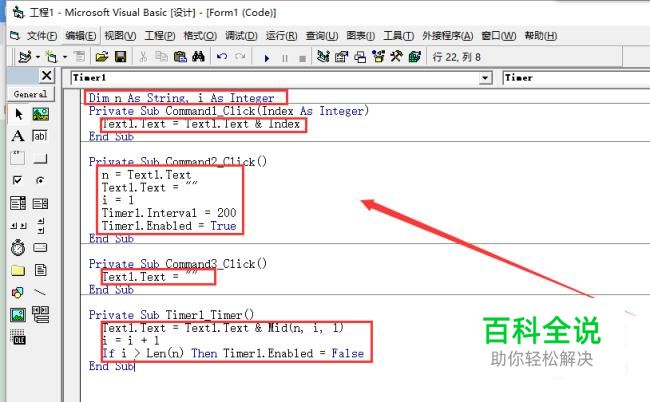Open the 帮助(H) menu
The width and height of the screenshot is (650, 402).
click(541, 36)
